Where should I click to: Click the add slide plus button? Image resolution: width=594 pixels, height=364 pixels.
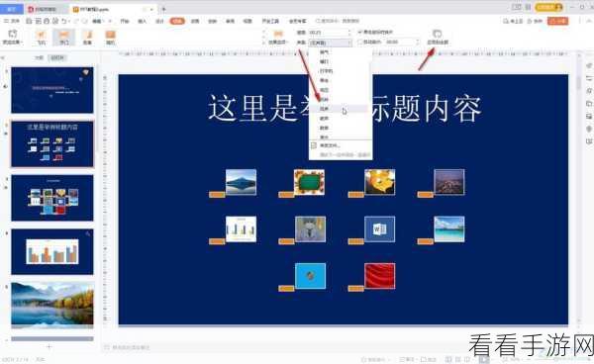[49, 346]
